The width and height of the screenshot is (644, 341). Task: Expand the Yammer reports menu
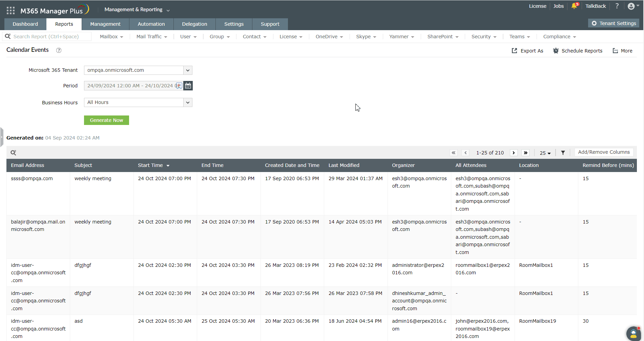coord(401,37)
